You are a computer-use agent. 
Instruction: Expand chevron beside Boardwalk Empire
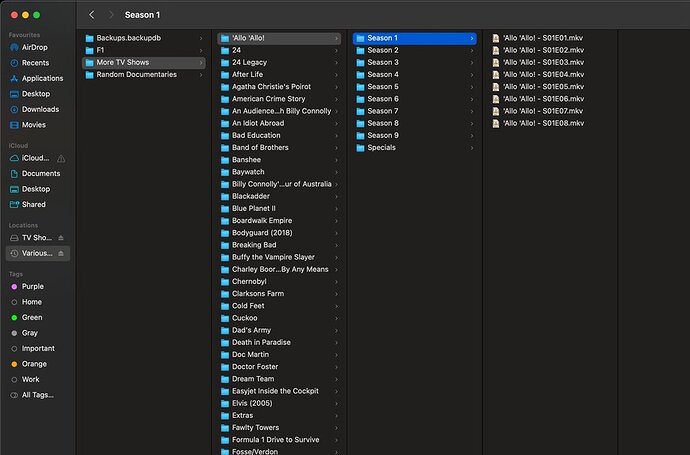[336, 221]
